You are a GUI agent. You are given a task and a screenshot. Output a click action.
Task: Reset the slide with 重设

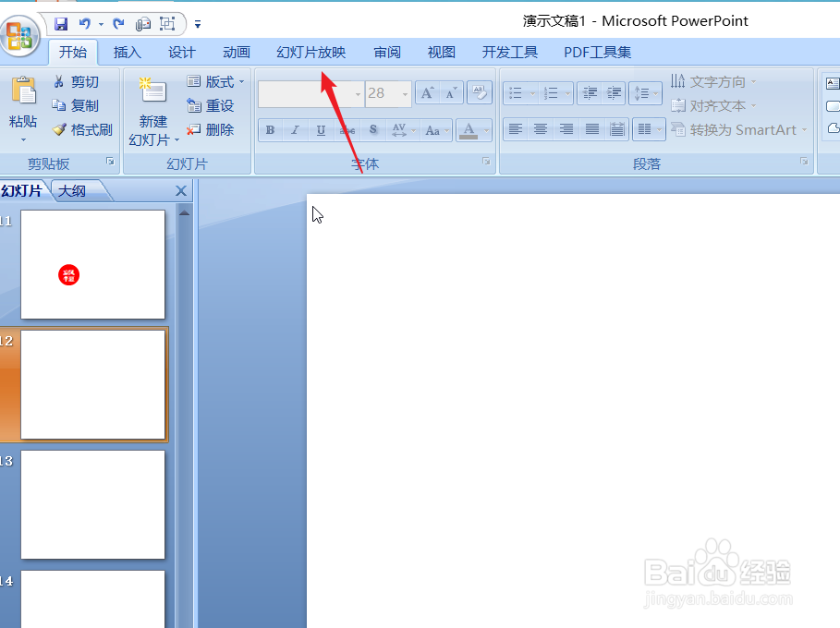(x=211, y=106)
